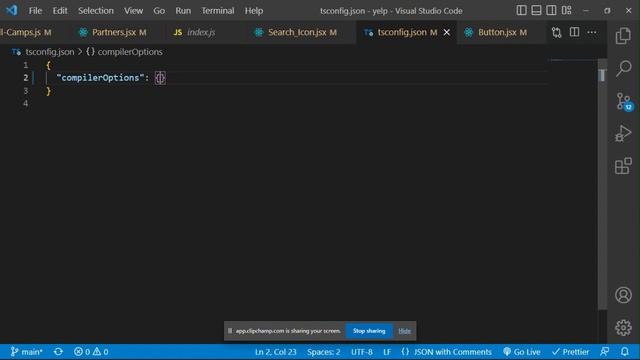Viewport: 640px width, 360px height.
Task: Open Customize Layout icon in title bar
Action: (567, 10)
